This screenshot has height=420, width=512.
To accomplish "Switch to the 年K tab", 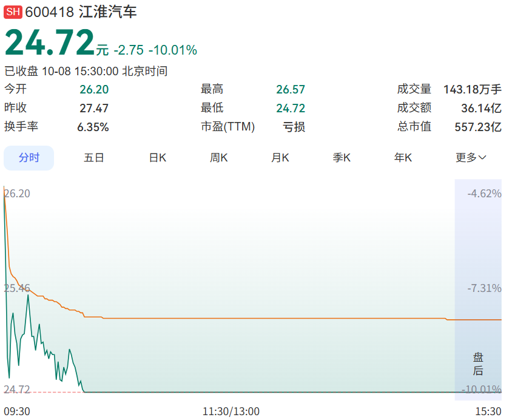I will 403,158.
